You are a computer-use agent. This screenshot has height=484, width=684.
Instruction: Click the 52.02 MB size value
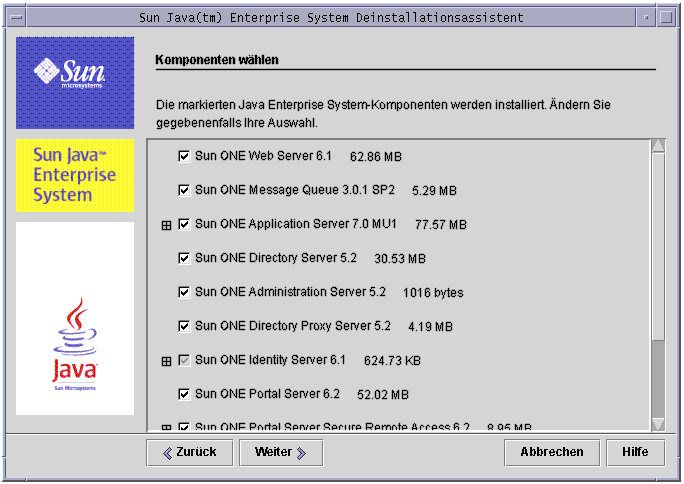pyautogui.click(x=383, y=395)
